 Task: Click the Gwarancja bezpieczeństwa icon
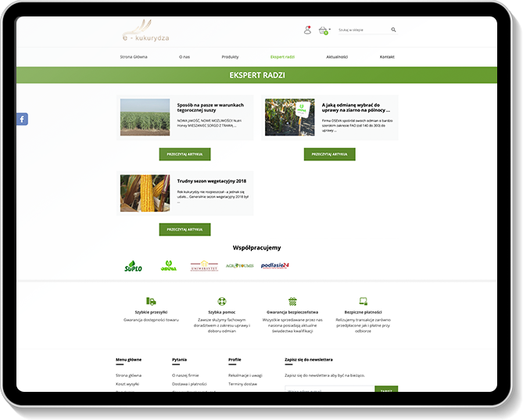(292, 300)
